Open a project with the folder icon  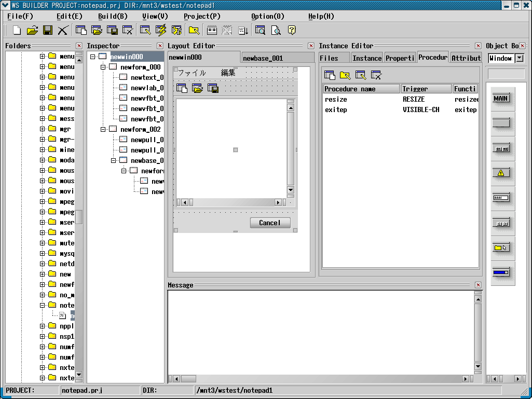click(32, 30)
